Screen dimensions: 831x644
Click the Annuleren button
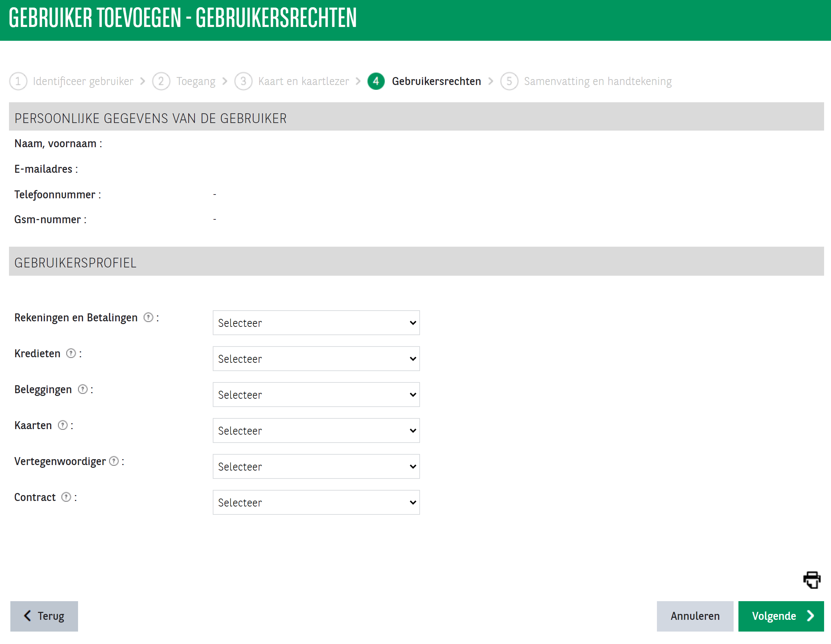point(695,616)
